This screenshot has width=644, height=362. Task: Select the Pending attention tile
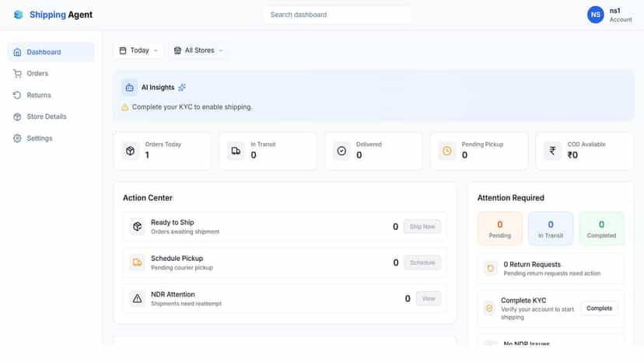click(500, 228)
